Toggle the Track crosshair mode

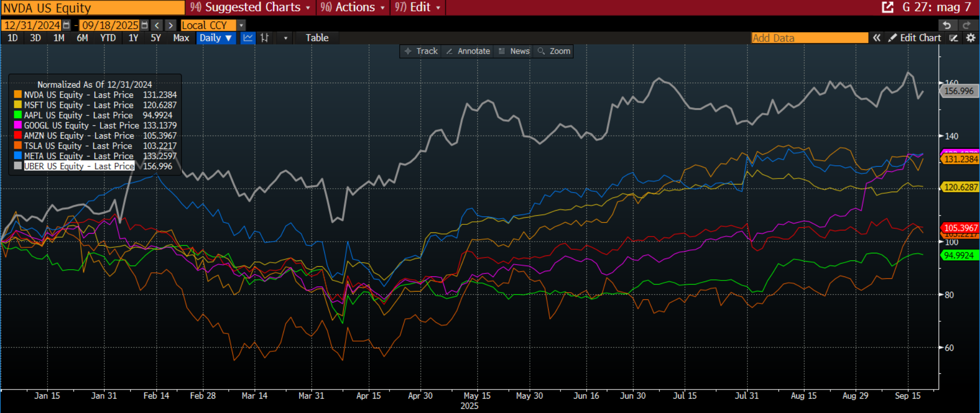click(x=421, y=51)
